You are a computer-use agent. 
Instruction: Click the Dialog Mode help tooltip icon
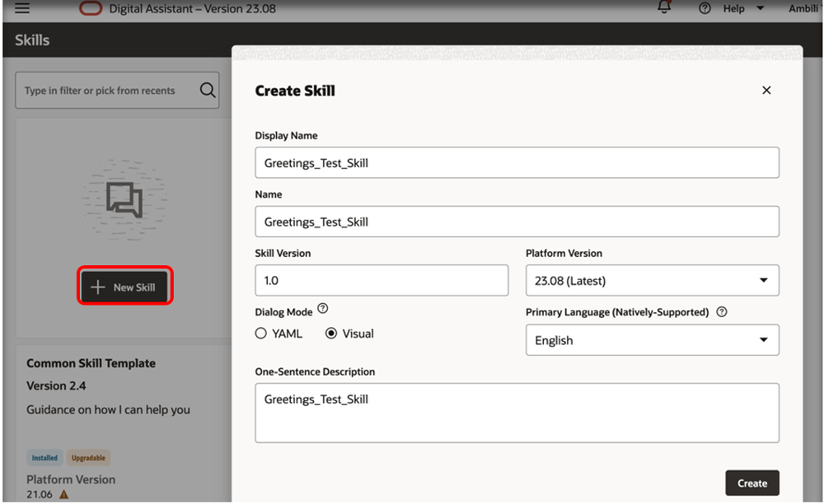(x=322, y=308)
